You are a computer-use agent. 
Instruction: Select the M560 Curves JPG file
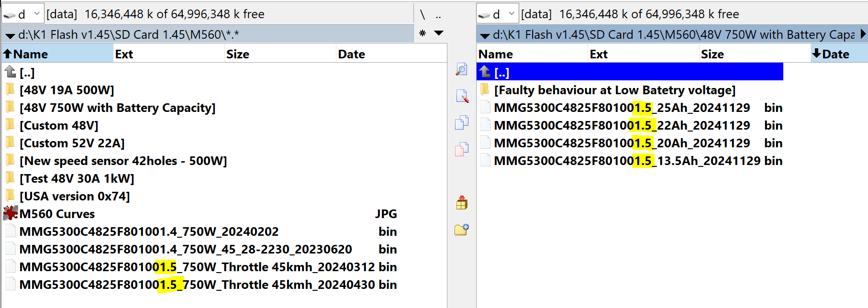[201, 214]
